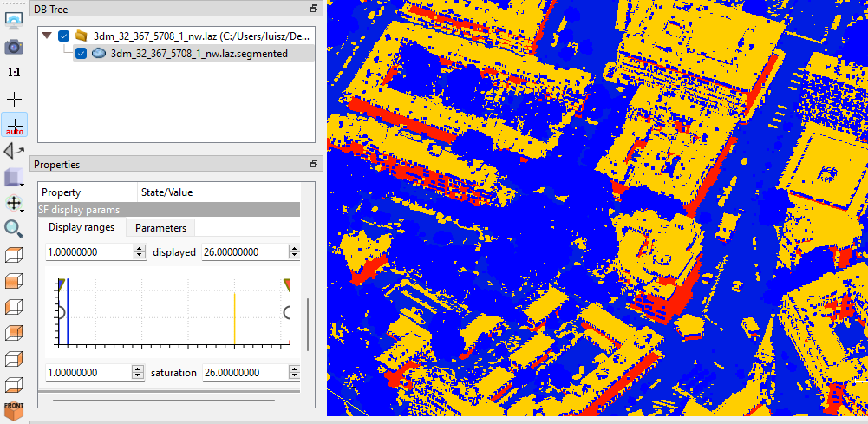Click the magnifier zoom on selection icon
The height and width of the screenshot is (424, 868).
click(14, 228)
